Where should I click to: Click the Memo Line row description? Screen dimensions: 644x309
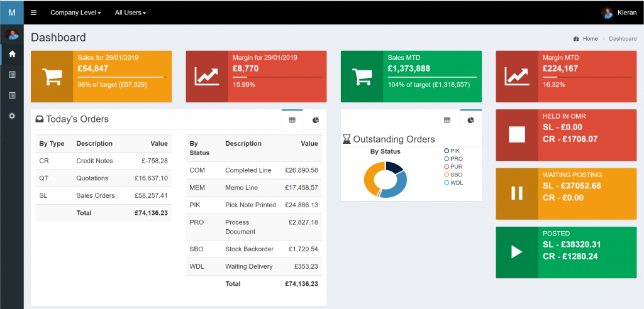(241, 188)
